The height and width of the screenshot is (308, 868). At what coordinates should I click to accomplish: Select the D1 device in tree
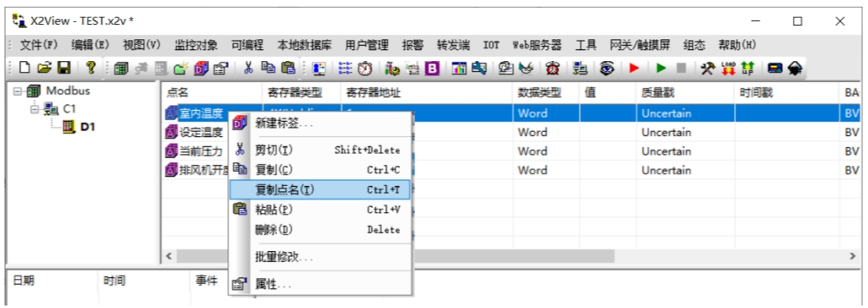(88, 127)
